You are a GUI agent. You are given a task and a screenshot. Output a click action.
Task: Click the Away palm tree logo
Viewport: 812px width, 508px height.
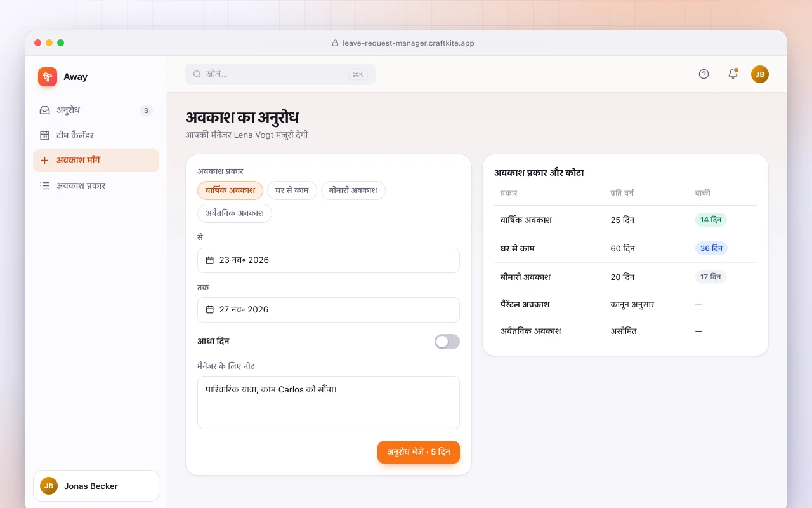(x=48, y=77)
